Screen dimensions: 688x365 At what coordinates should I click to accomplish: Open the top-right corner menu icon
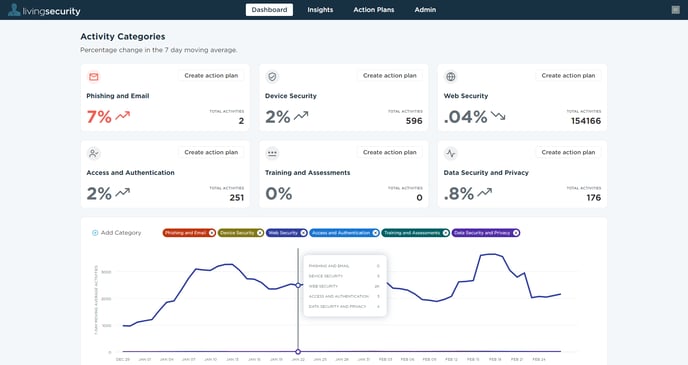click(675, 10)
